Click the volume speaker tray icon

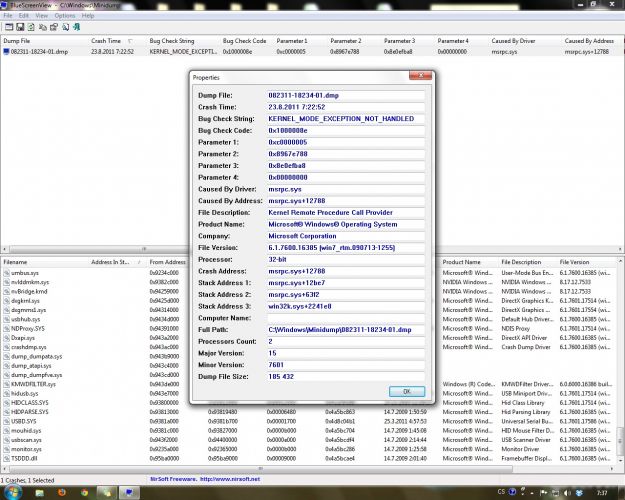coord(568,493)
